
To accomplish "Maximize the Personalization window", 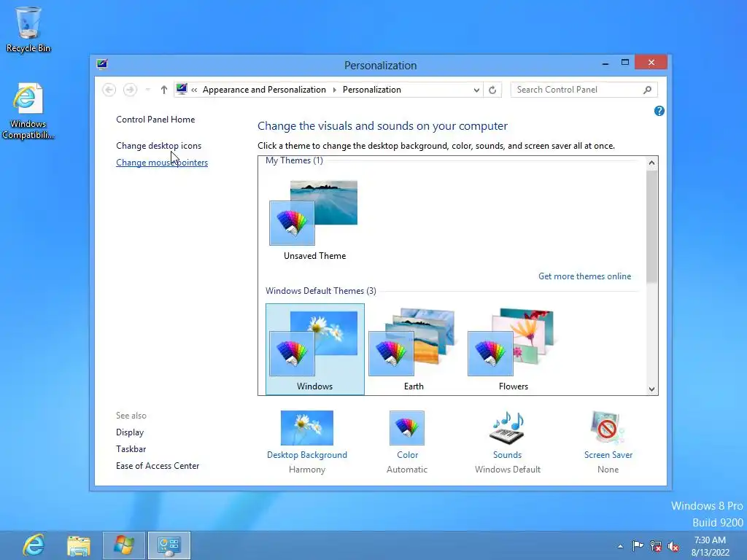I will (x=625, y=63).
